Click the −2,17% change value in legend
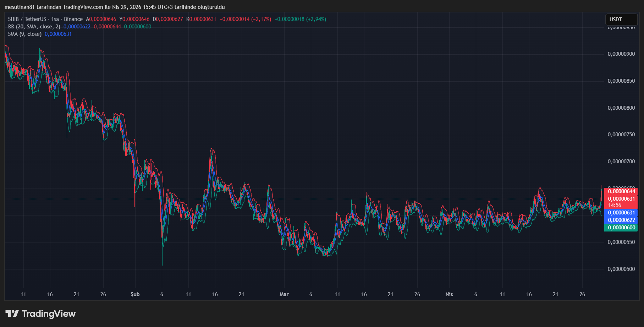Image resolution: width=644 pixels, height=327 pixels. coord(261,19)
